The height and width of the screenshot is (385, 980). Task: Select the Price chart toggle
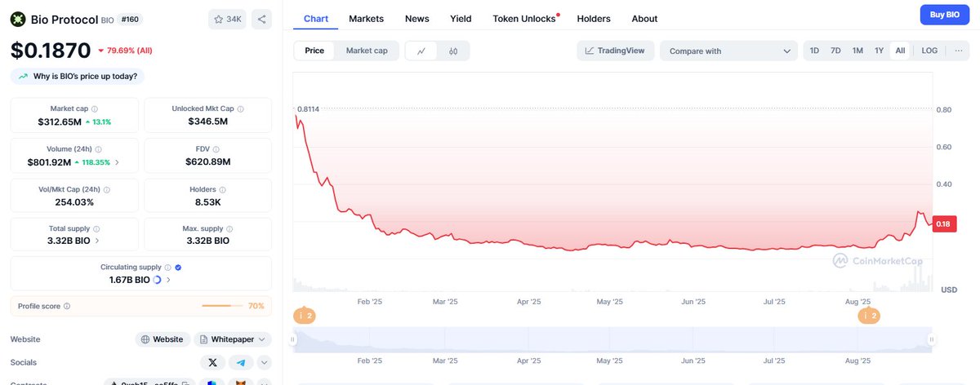click(314, 51)
